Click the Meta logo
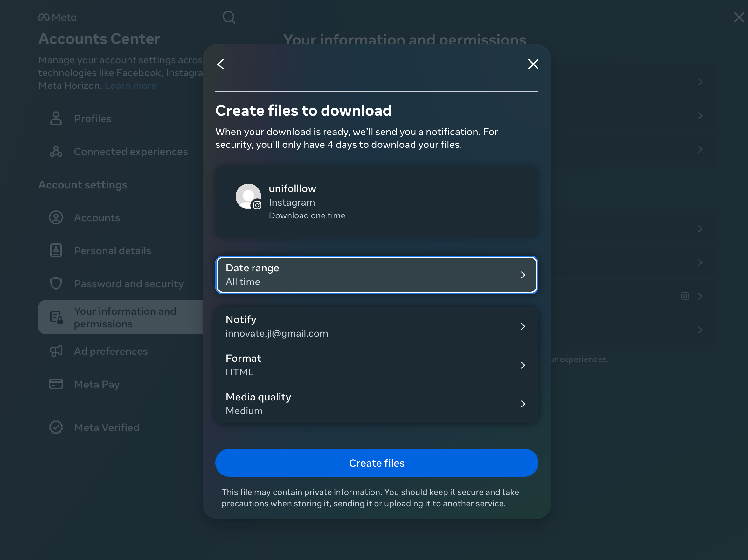748x560 pixels. click(58, 17)
